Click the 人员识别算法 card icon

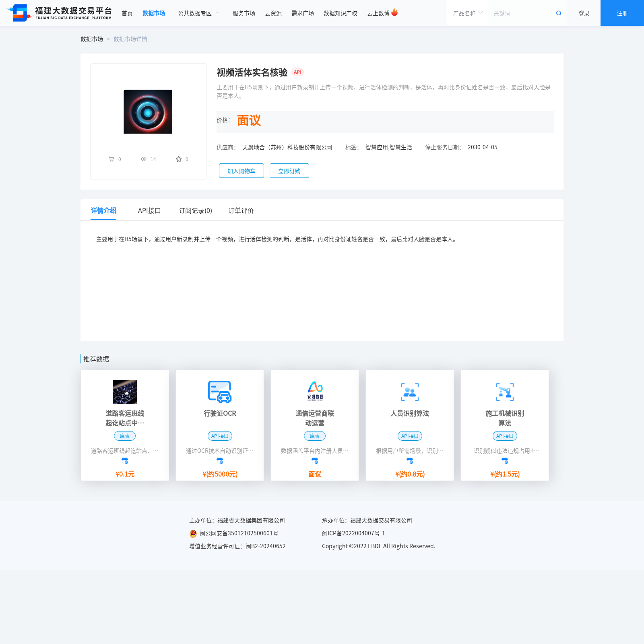coord(410,392)
